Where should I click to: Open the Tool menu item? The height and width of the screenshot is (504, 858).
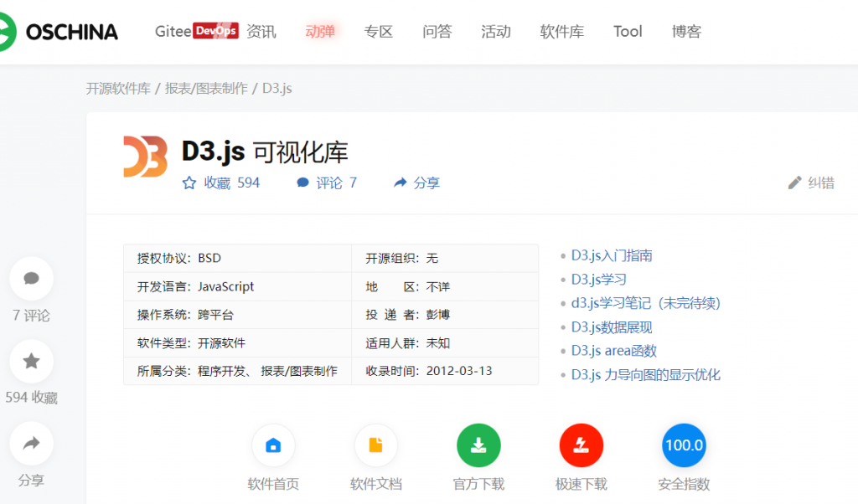628,32
